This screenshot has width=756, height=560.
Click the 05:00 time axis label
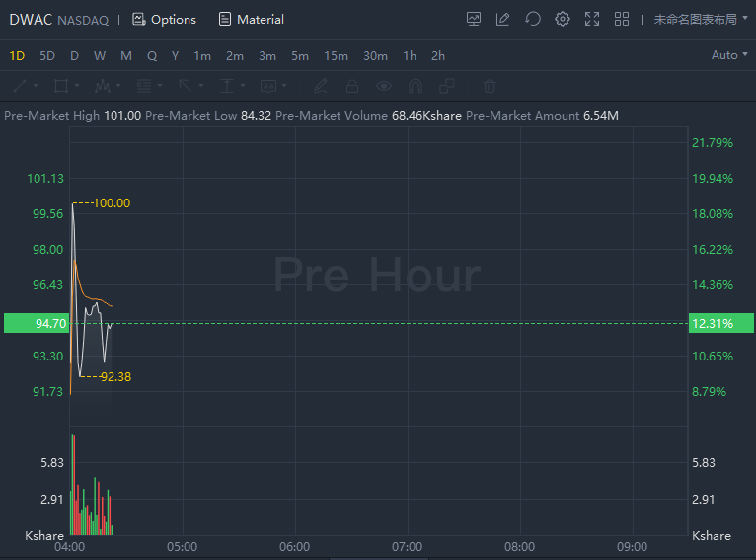pos(183,547)
